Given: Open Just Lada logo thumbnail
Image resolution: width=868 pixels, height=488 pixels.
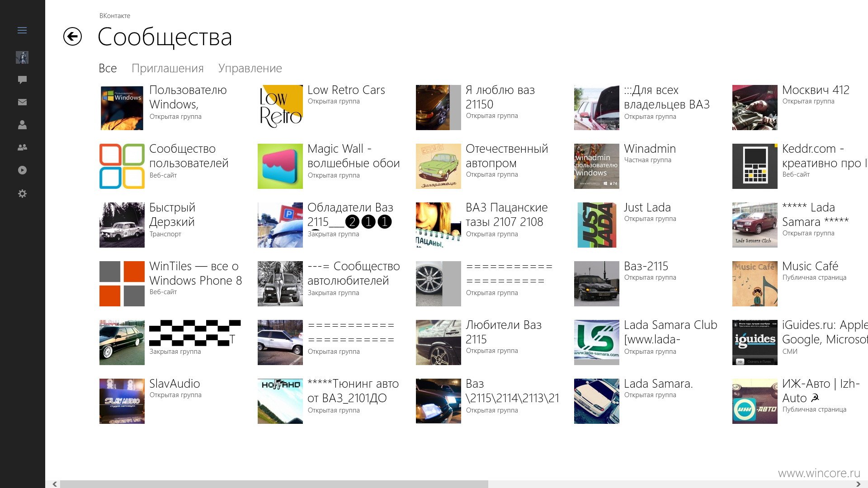Looking at the screenshot, I should (597, 225).
